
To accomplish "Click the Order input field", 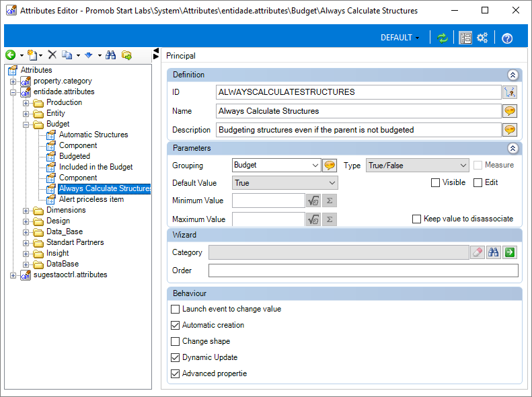I will click(363, 270).
